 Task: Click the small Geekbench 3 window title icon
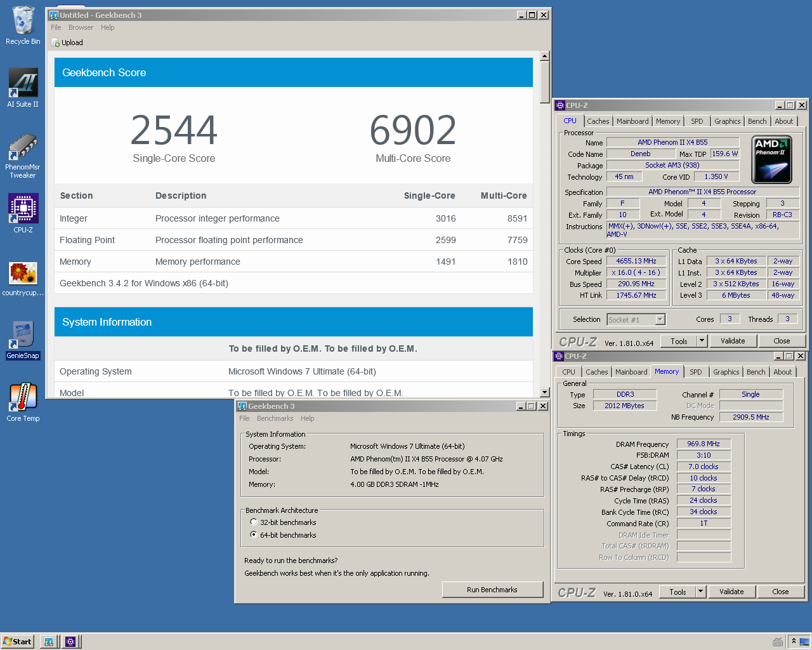(x=242, y=406)
